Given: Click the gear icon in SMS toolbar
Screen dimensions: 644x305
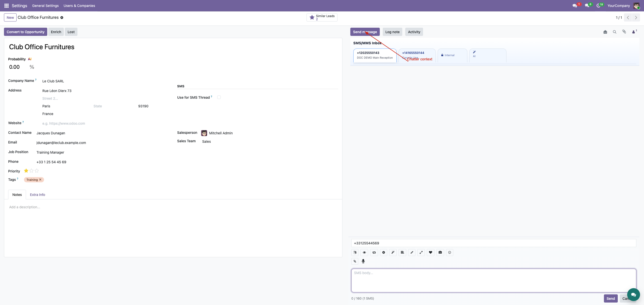Looking at the screenshot, I should pos(383,252).
